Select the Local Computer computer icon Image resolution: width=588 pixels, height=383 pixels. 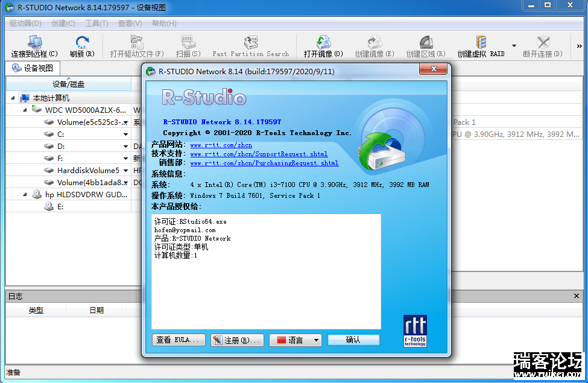tap(25, 98)
